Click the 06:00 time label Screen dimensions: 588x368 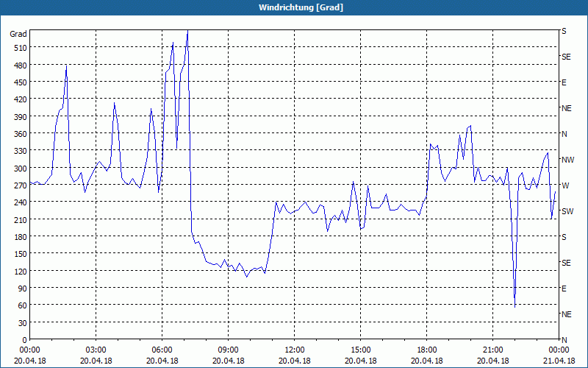pos(162,350)
